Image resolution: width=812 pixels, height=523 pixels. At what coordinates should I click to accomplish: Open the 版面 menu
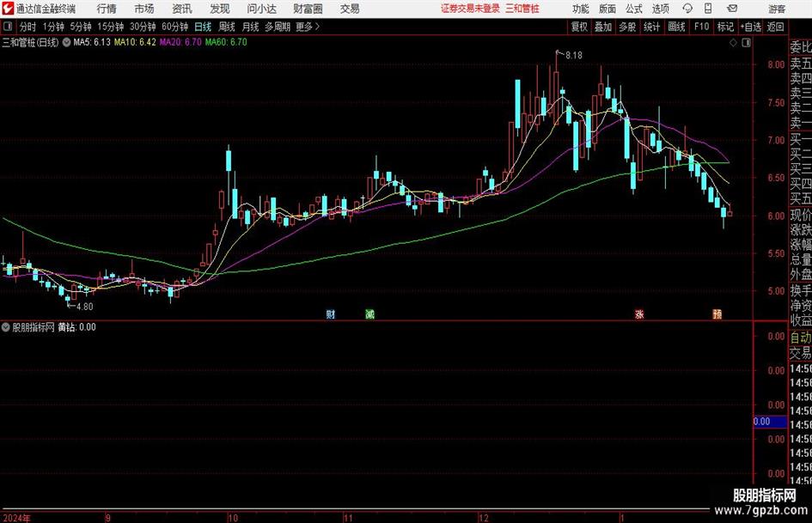[x=607, y=9]
